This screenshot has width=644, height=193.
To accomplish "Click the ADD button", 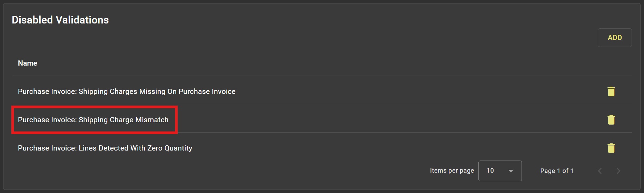I will 614,38.
